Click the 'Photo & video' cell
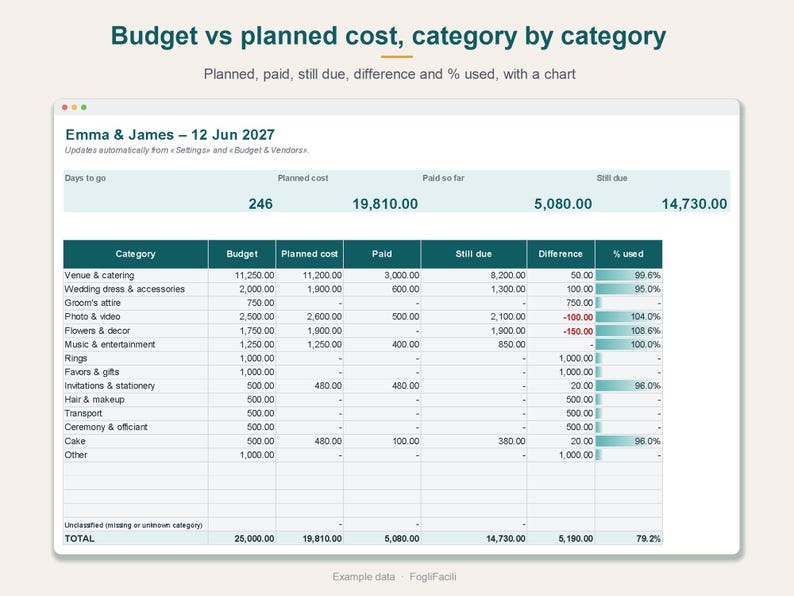This screenshot has width=794, height=596. pyautogui.click(x=136, y=316)
